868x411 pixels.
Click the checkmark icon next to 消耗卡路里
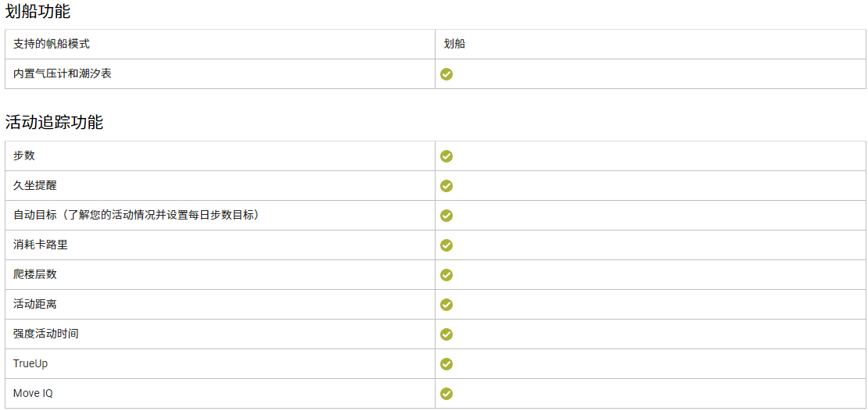[447, 245]
